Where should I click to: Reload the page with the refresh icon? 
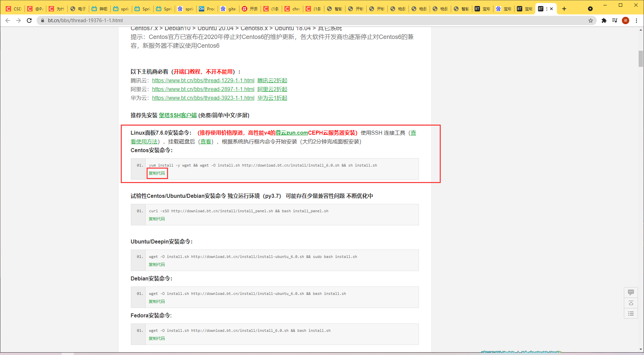(29, 20)
